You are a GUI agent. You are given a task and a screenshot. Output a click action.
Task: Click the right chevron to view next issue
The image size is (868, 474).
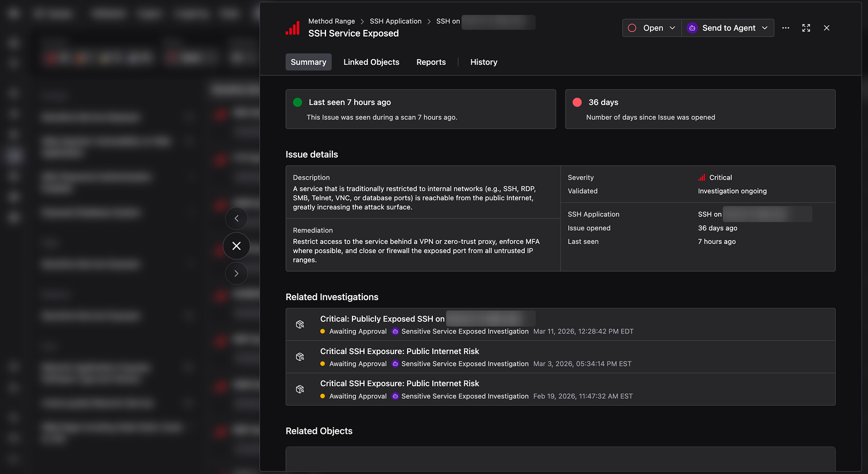pos(236,273)
